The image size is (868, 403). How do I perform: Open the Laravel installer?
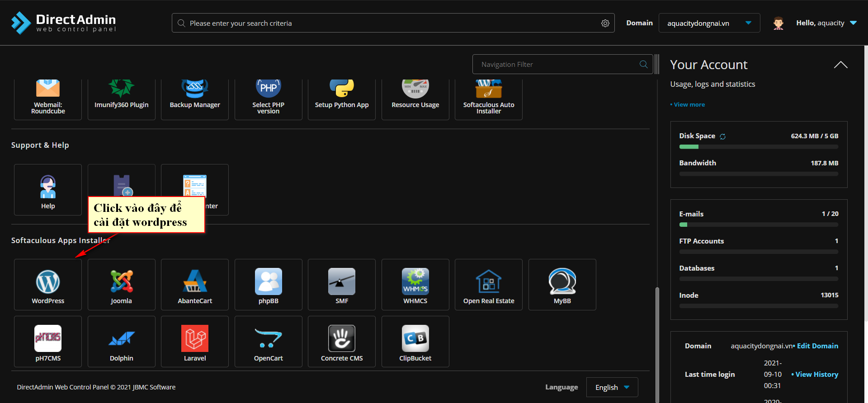(195, 342)
